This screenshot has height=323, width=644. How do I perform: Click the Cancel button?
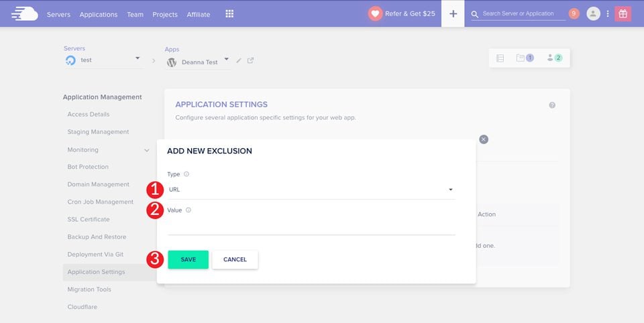click(235, 259)
